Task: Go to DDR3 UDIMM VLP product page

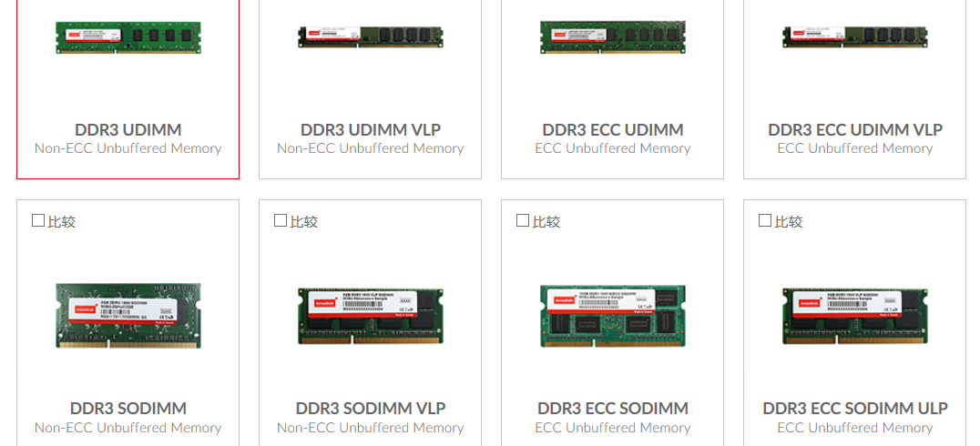Action: (371, 130)
